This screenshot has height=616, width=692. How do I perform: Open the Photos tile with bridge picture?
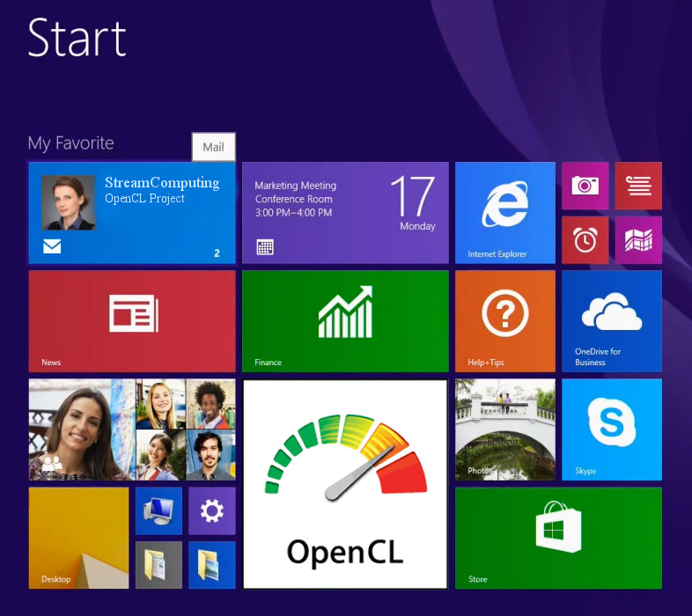pos(504,429)
